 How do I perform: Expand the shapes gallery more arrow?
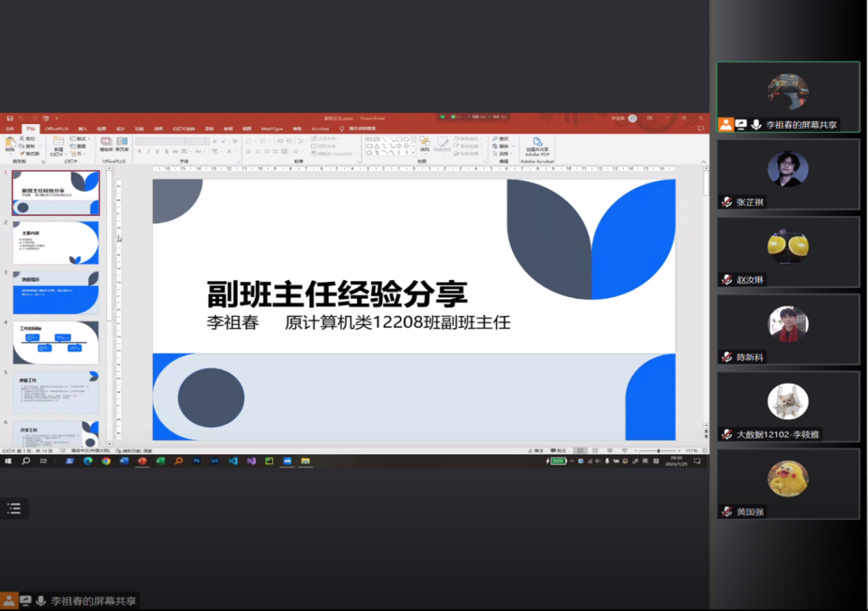(412, 152)
